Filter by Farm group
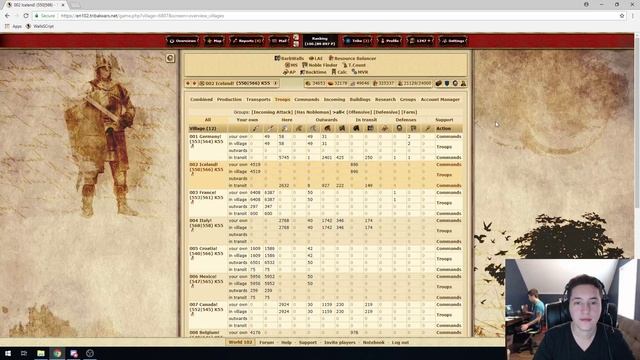The width and height of the screenshot is (640, 360). [409, 112]
